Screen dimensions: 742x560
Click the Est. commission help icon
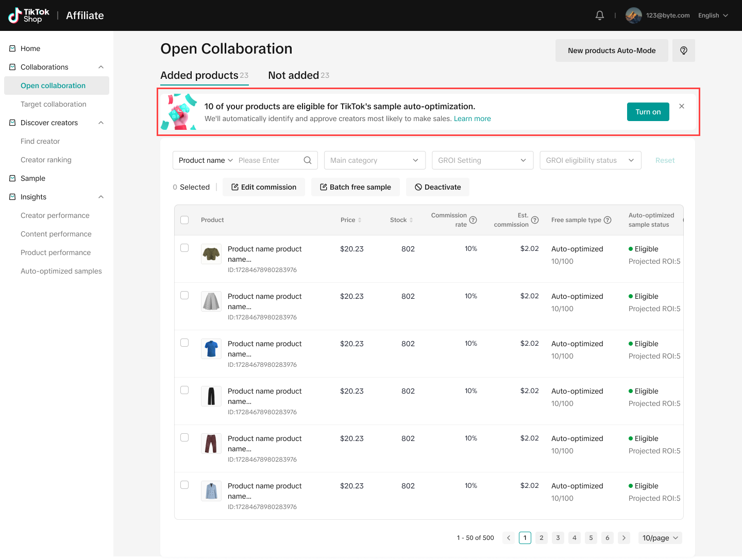pos(535,220)
